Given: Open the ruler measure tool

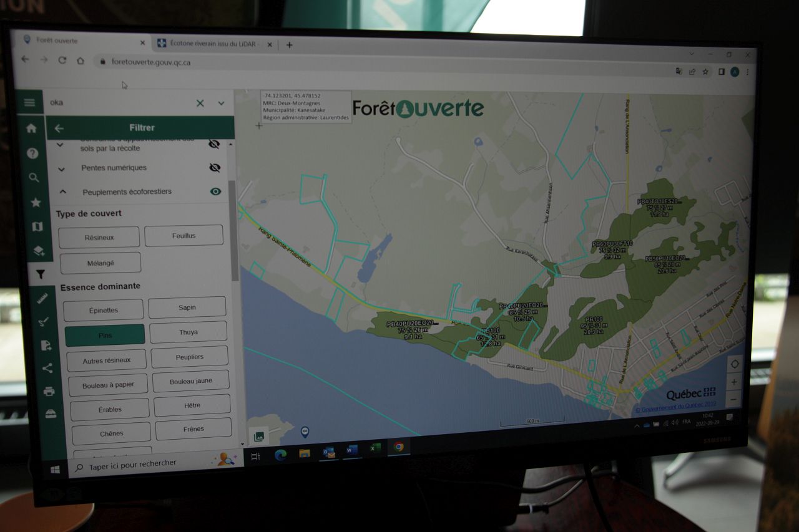Looking at the screenshot, I should 42,299.
